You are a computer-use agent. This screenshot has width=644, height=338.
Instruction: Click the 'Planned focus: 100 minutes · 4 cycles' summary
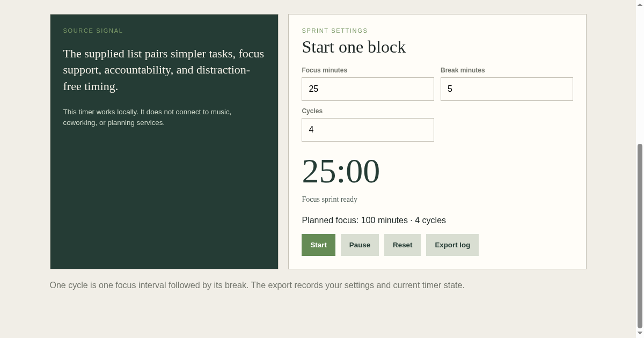[374, 221]
